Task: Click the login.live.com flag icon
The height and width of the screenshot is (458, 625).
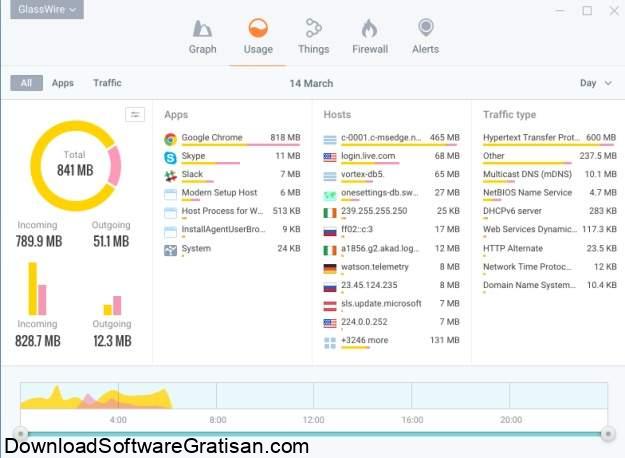Action: click(330, 157)
